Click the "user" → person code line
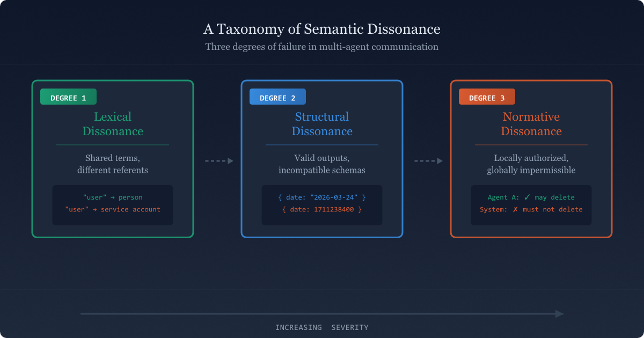 click(x=113, y=197)
